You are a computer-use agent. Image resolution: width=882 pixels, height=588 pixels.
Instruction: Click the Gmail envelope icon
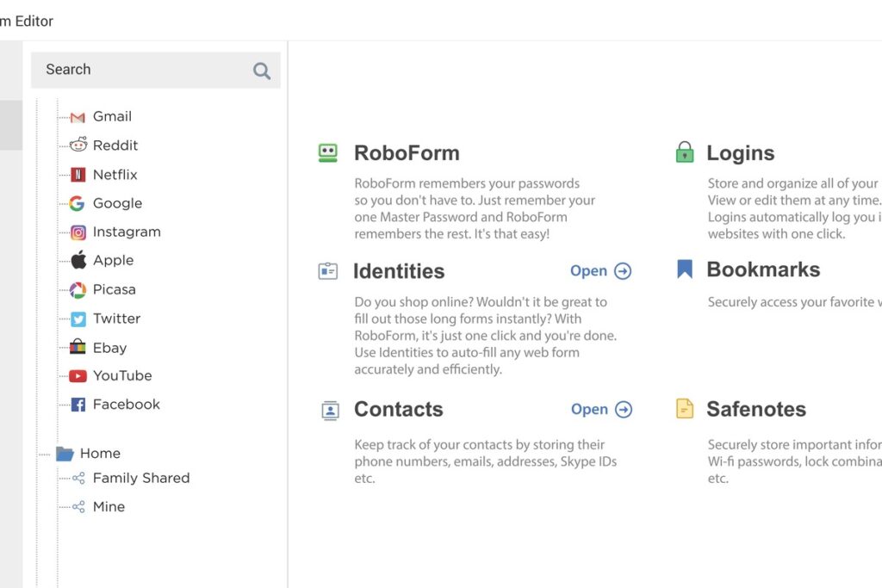tap(78, 117)
